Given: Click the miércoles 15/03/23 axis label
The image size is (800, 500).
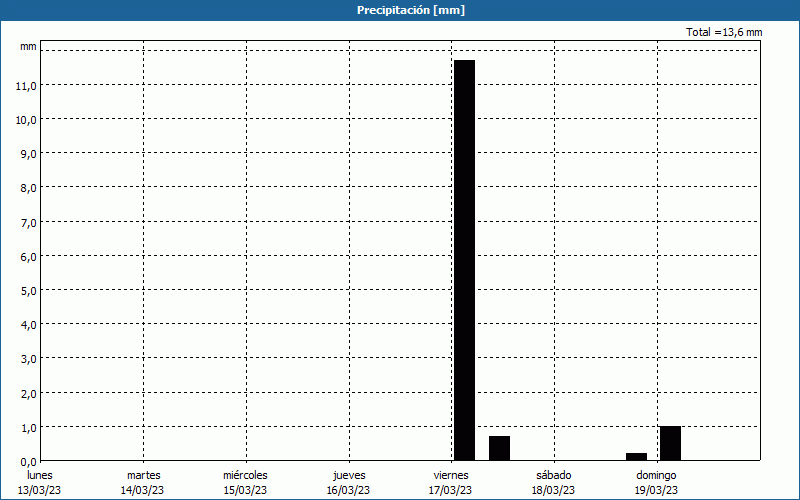Looking at the screenshot, I should pos(245,483).
